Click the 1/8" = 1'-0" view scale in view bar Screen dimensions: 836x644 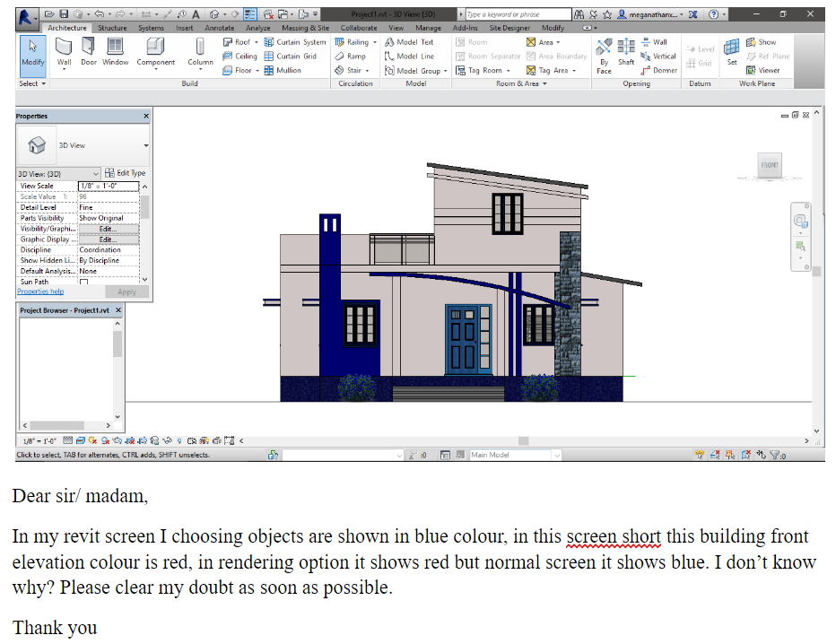click(x=39, y=441)
